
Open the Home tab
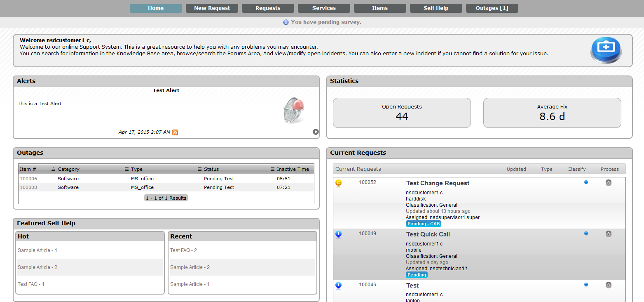coord(156,8)
